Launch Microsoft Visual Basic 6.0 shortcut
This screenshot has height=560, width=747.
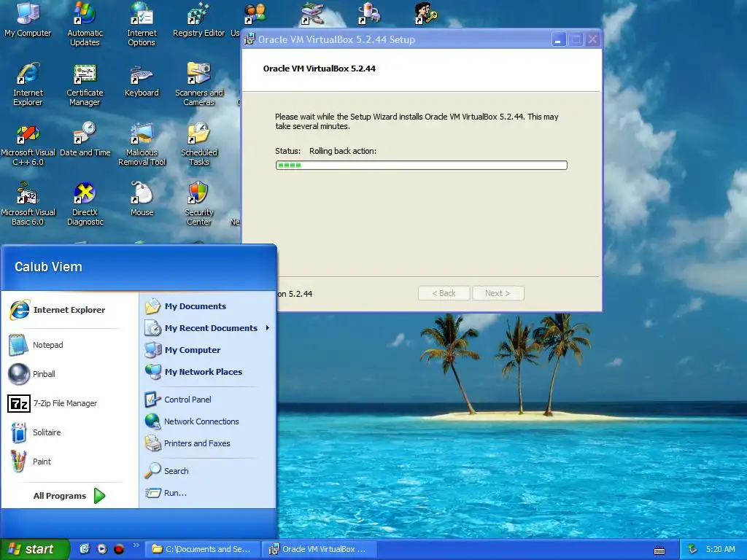(x=28, y=204)
